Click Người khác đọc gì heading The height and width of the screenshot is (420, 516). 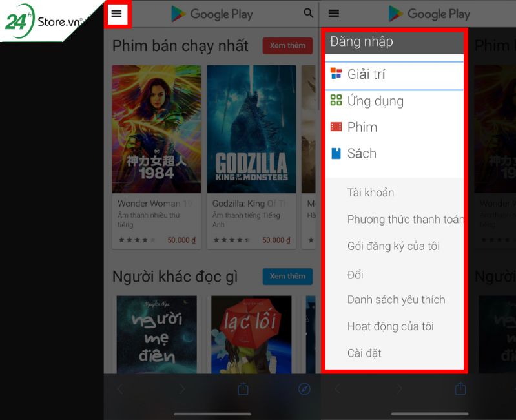click(x=175, y=277)
